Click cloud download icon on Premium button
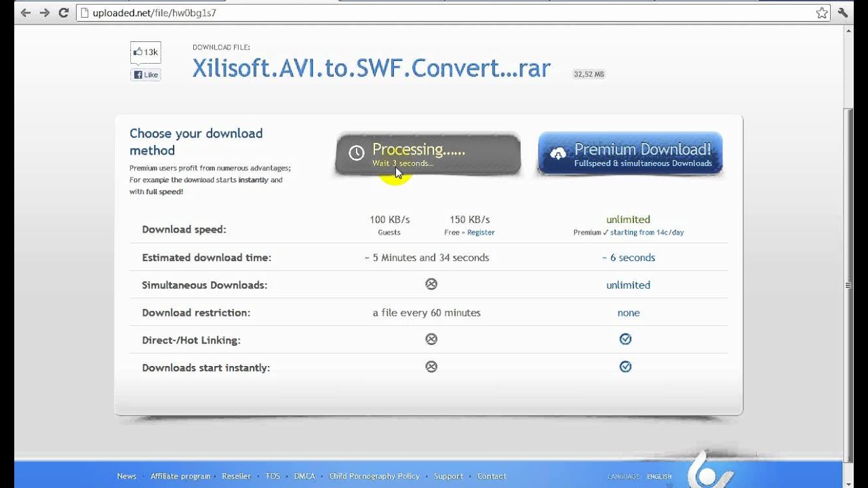This screenshot has width=868, height=488. tap(557, 153)
